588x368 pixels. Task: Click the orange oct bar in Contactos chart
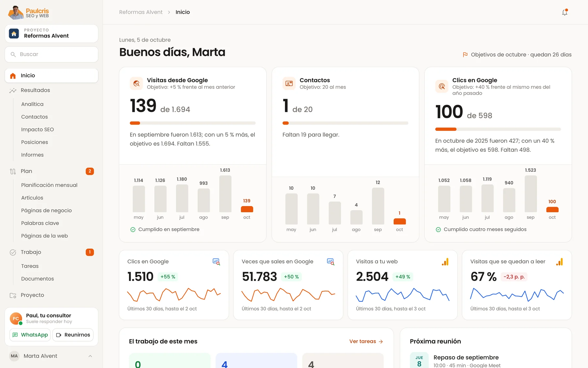coord(400,221)
